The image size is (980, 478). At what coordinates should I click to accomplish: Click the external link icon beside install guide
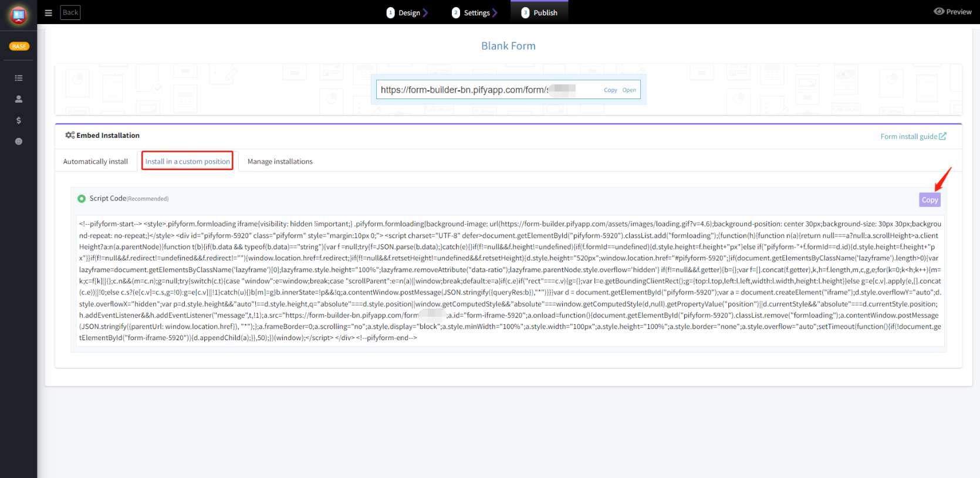(x=942, y=136)
